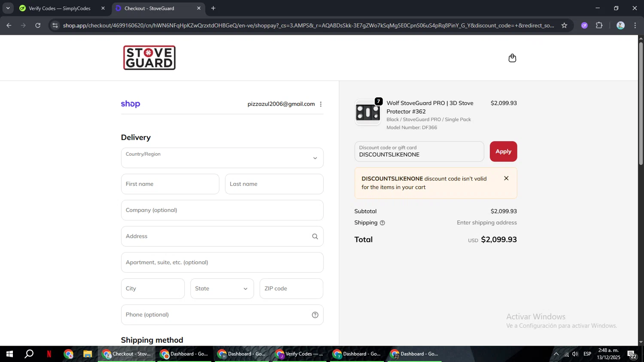Click the ESP language indicator

point(587,354)
